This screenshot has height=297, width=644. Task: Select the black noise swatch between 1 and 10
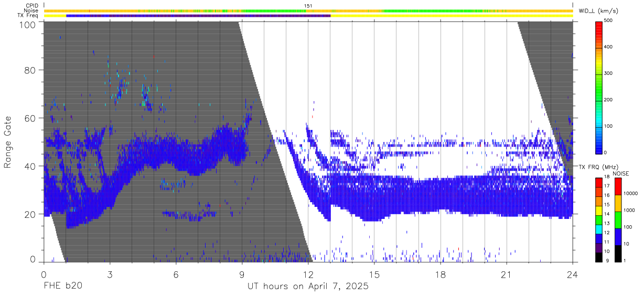click(x=618, y=252)
